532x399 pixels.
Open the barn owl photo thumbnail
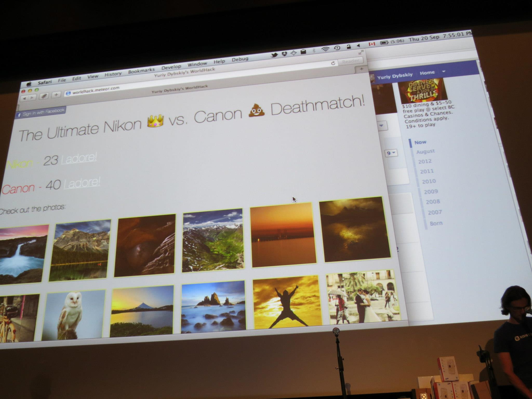click(73, 315)
